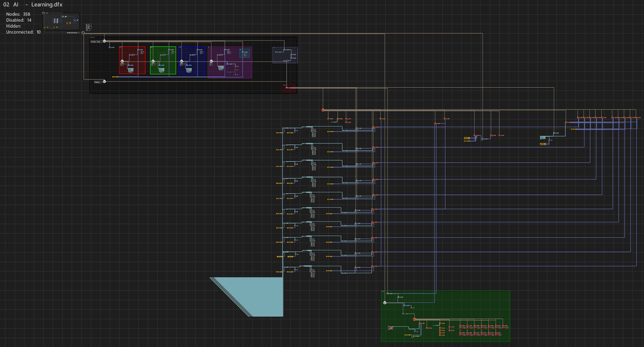Click the grey-violet group box beside purple group
Image resolution: width=644 pixels, height=347 pixels.
pos(285,55)
